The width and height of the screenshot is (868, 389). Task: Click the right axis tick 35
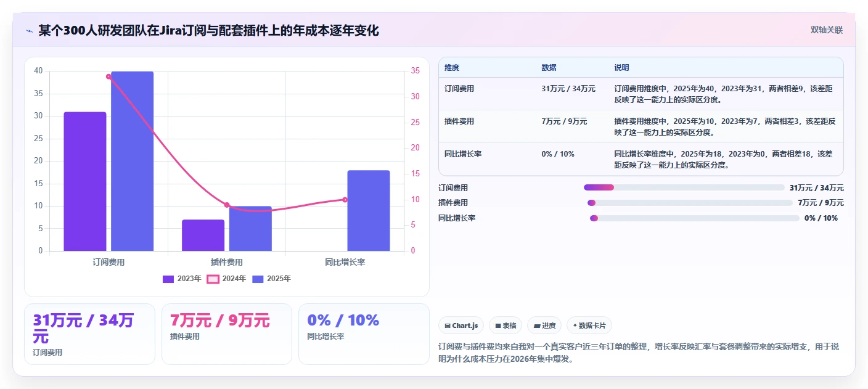click(416, 71)
